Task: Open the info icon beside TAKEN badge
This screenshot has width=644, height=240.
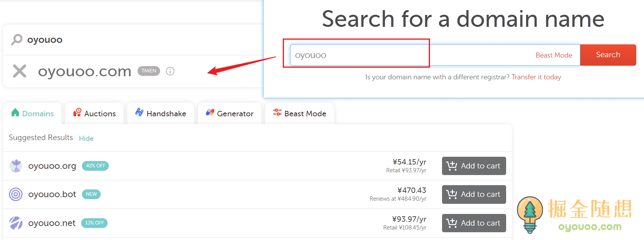Action: point(170,71)
